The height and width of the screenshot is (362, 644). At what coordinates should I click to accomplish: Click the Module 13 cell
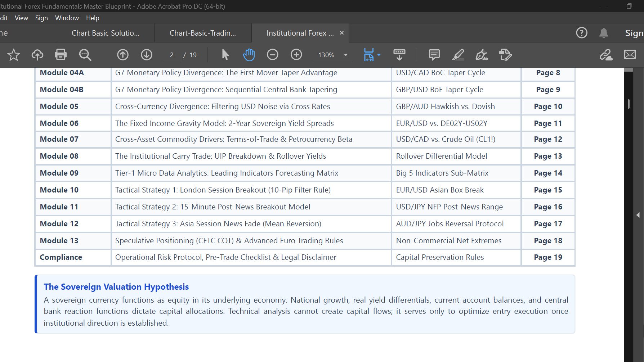(73, 241)
